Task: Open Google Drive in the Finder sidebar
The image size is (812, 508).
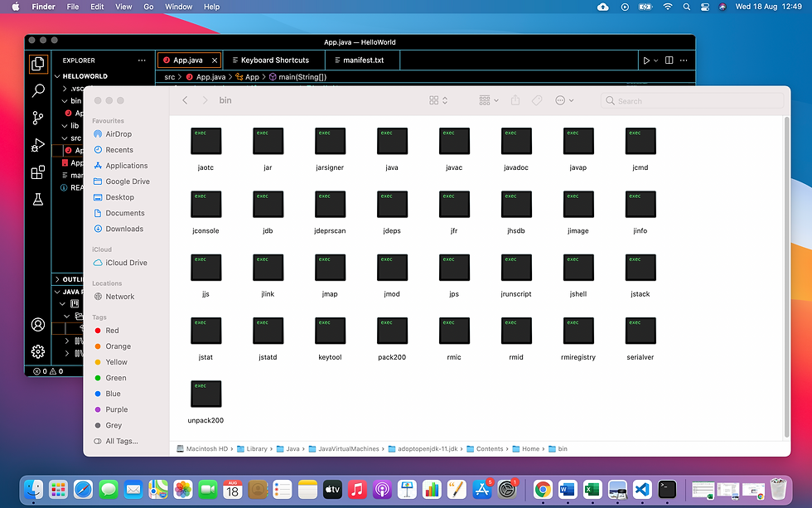Action: 128,181
